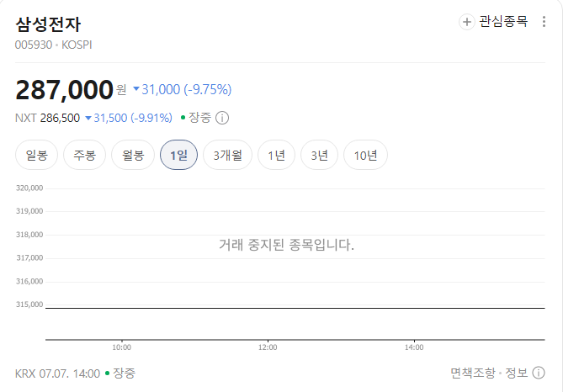This screenshot has height=392, width=563.
Task: Open the 정보 link at bottom
Action: (x=517, y=373)
